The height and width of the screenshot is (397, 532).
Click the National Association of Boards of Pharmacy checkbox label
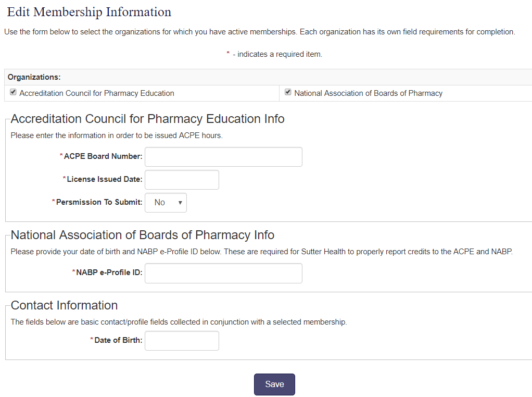pyautogui.click(x=368, y=93)
